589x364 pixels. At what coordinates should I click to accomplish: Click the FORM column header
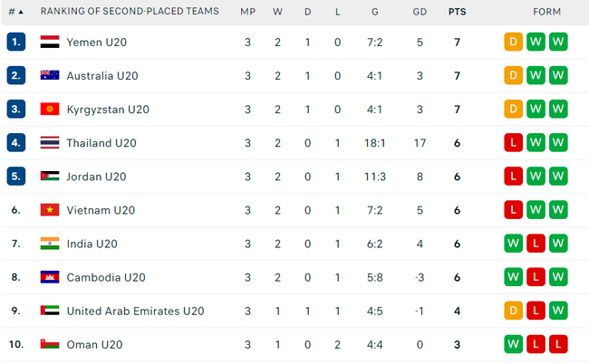point(546,12)
